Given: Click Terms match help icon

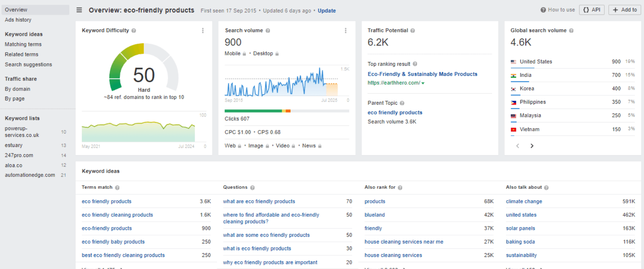Looking at the screenshot, I should click(x=117, y=187).
